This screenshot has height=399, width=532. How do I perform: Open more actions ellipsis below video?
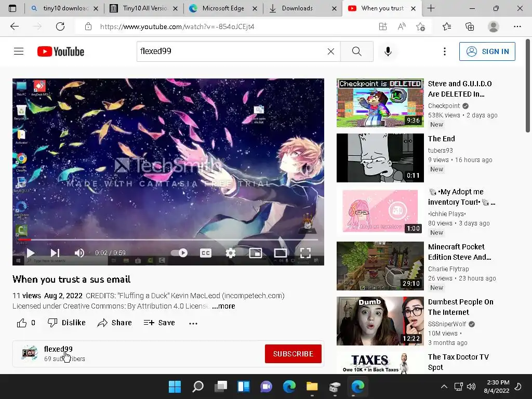[193, 323]
